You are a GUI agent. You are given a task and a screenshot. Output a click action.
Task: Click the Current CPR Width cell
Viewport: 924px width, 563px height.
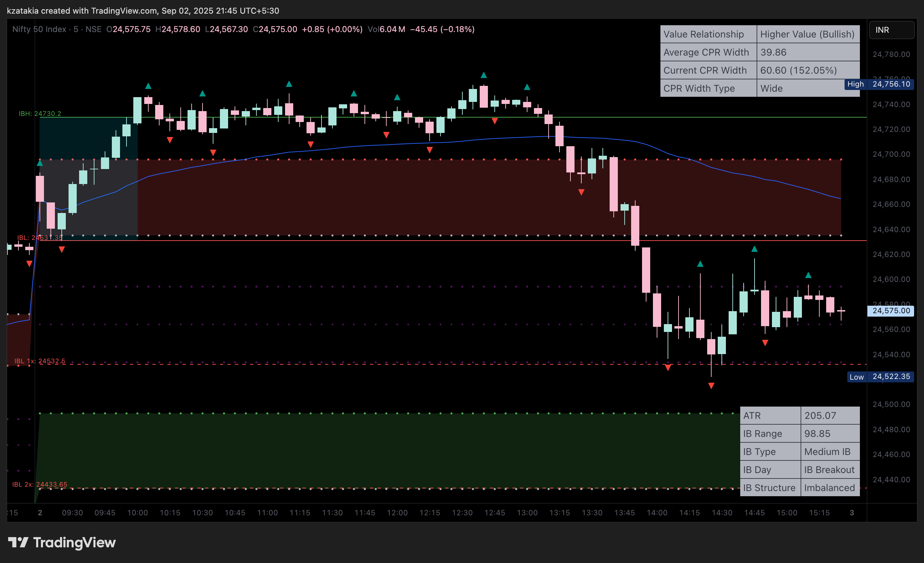tap(709, 70)
